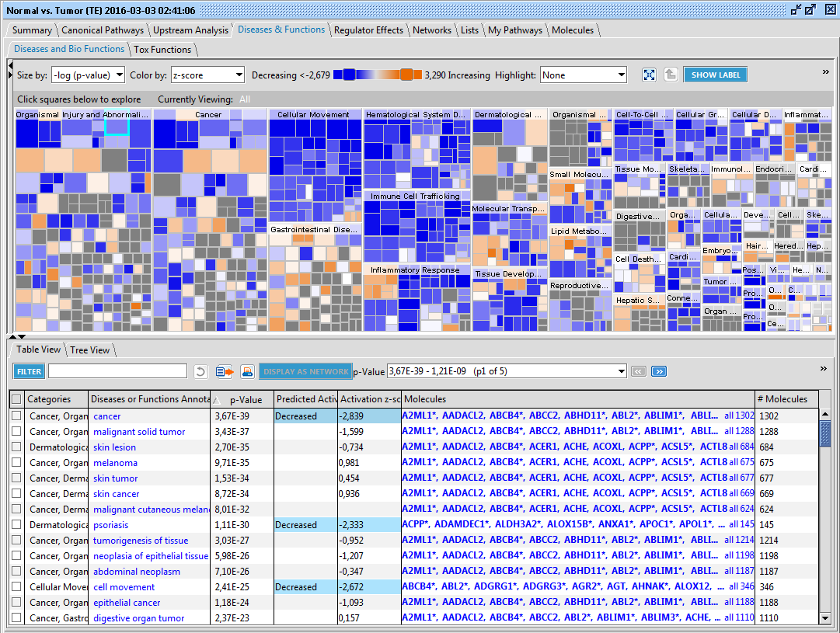Click the maximize panel icon in title bar

click(810, 9)
